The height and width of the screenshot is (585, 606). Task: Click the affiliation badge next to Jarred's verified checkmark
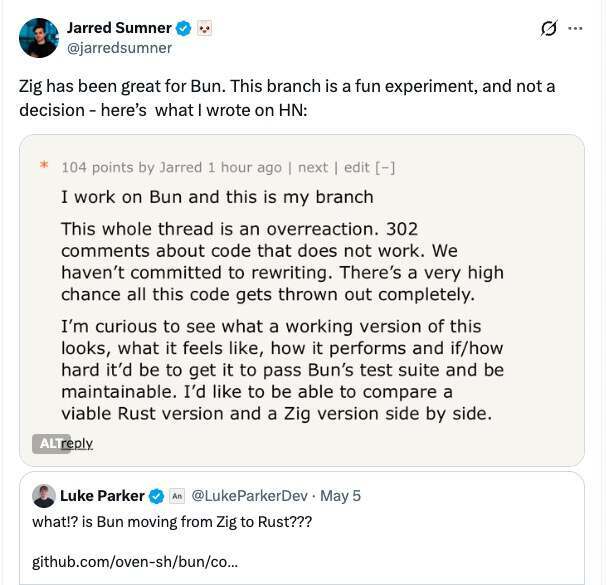tap(204, 29)
